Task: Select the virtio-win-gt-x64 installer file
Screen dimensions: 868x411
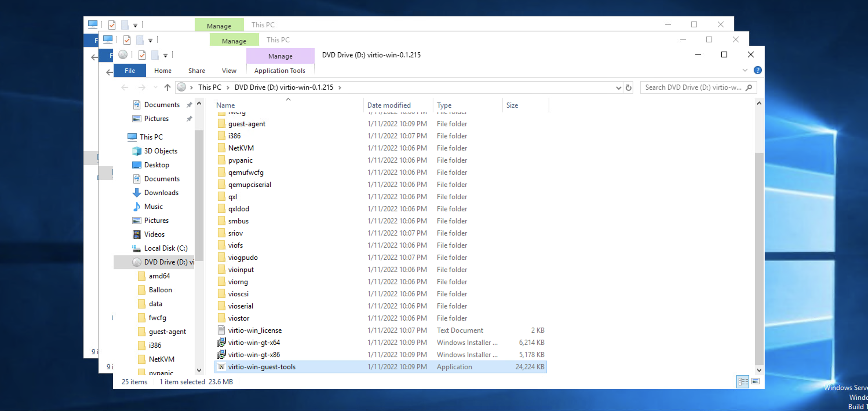Action: (x=254, y=342)
